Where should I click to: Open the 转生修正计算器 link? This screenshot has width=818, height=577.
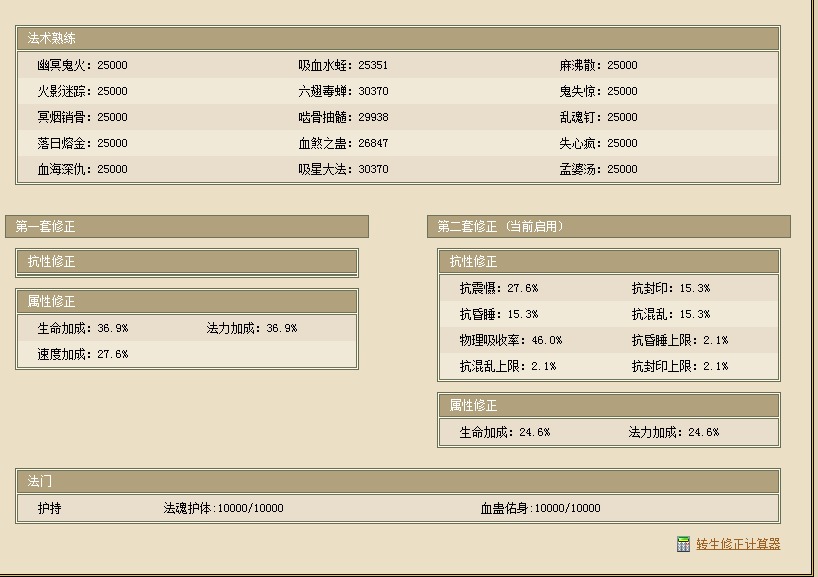coord(738,544)
